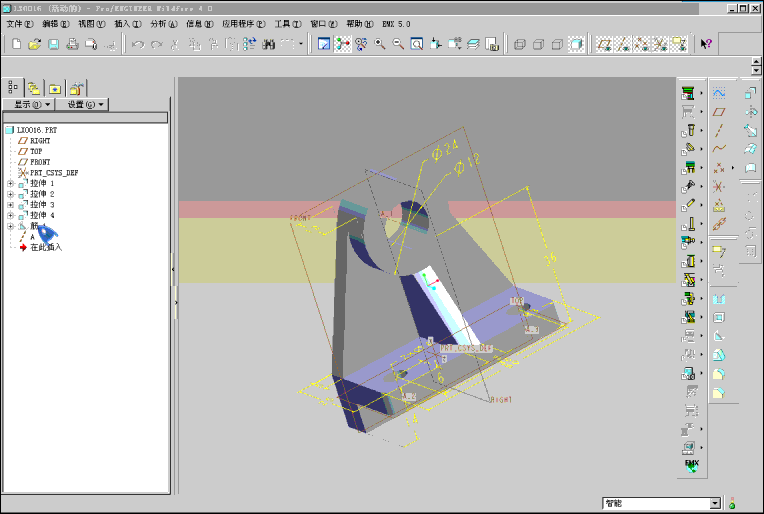Toggle Shading display mode icon

coord(575,44)
